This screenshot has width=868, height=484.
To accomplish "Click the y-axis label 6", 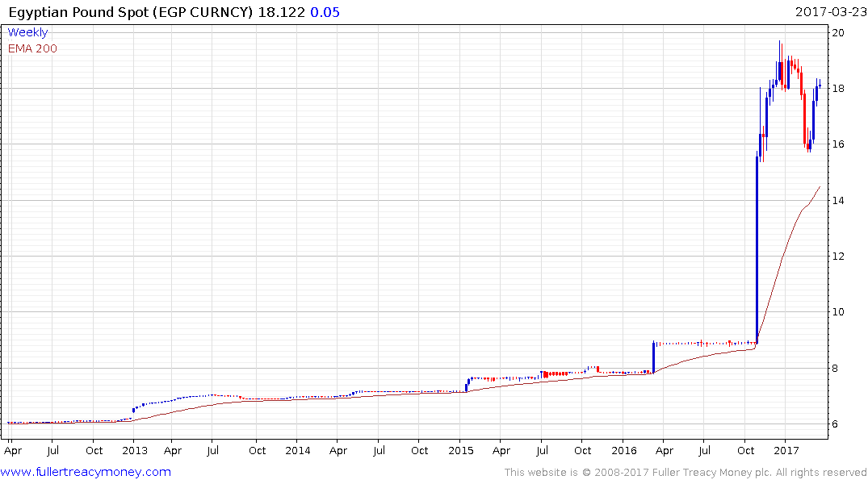I will 835,424.
